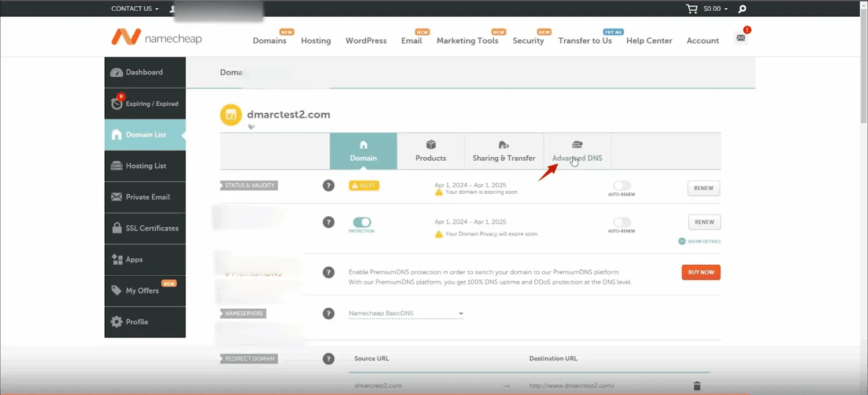Viewport: 868px width, 395px height.
Task: Open Hosting List in sidebar
Action: (145, 166)
